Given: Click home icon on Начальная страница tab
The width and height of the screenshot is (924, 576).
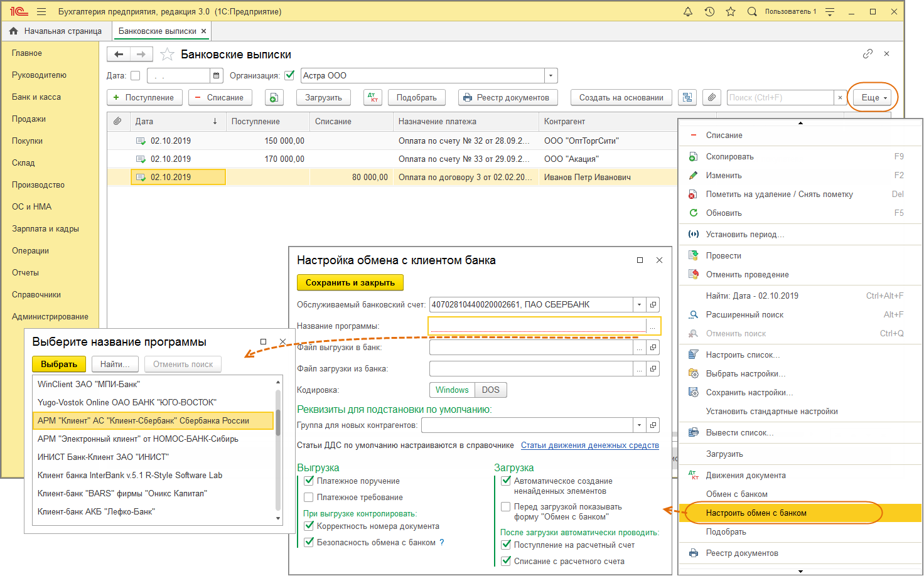Looking at the screenshot, I should pyautogui.click(x=13, y=31).
